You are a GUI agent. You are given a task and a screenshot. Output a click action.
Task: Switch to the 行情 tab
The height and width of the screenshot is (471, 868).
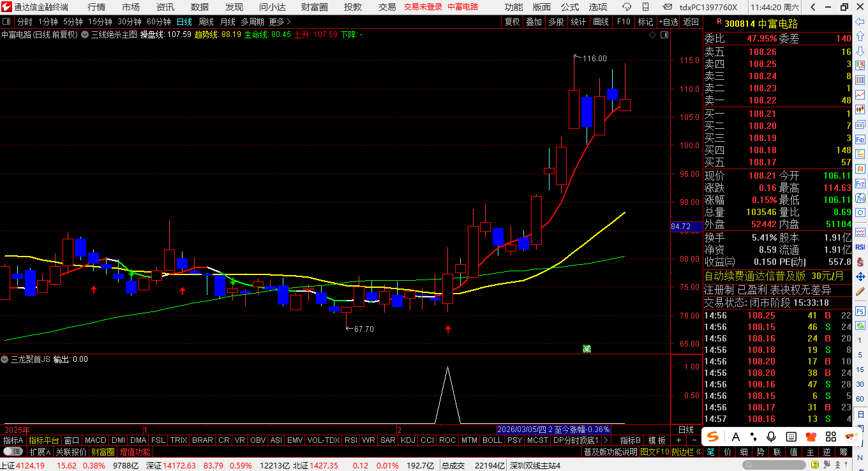pyautogui.click(x=96, y=7)
